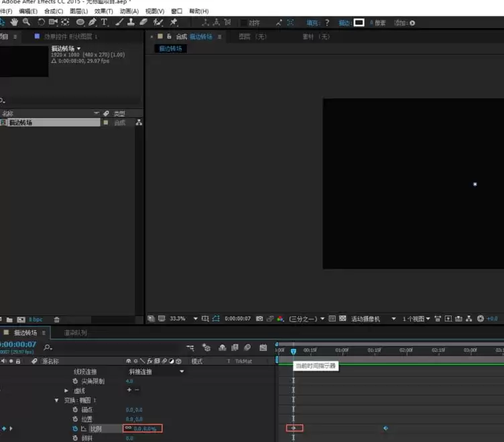Open the stroke color swatch
The height and width of the screenshot is (442, 504).
pyautogui.click(x=359, y=23)
